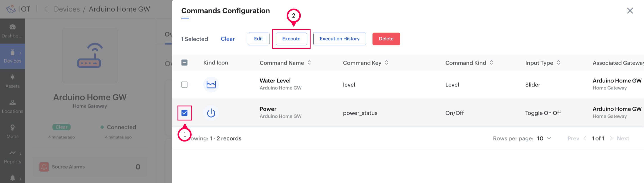Open Maps from the sidebar
Screen dimensions: 644x183
click(13, 132)
